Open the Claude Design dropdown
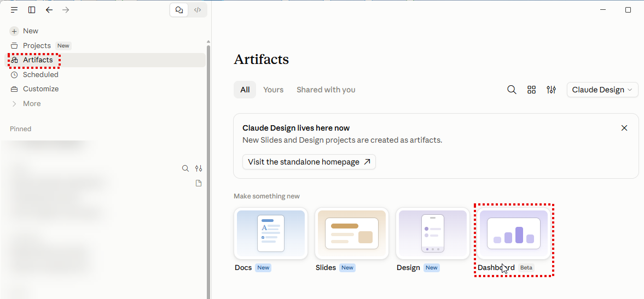644x299 pixels. 602,90
